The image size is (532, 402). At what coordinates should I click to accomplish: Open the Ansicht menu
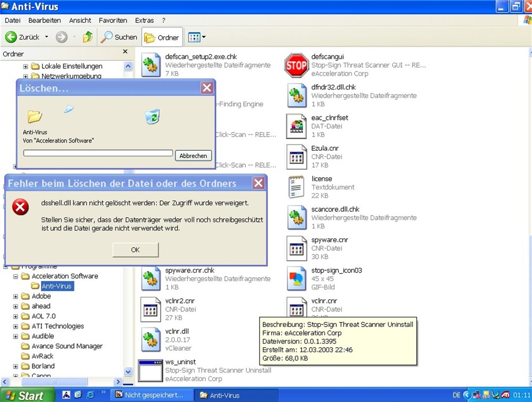[x=80, y=20]
